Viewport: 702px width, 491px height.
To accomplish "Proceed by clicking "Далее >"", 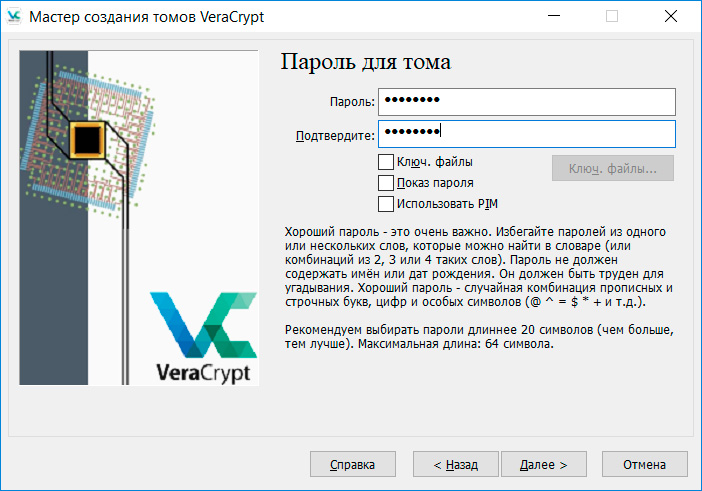I will 543,465.
